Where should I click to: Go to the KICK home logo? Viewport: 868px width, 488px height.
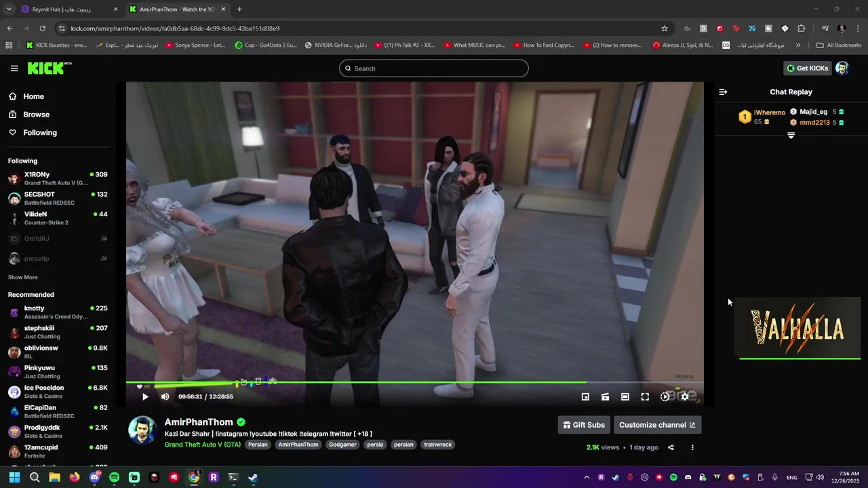click(49, 68)
